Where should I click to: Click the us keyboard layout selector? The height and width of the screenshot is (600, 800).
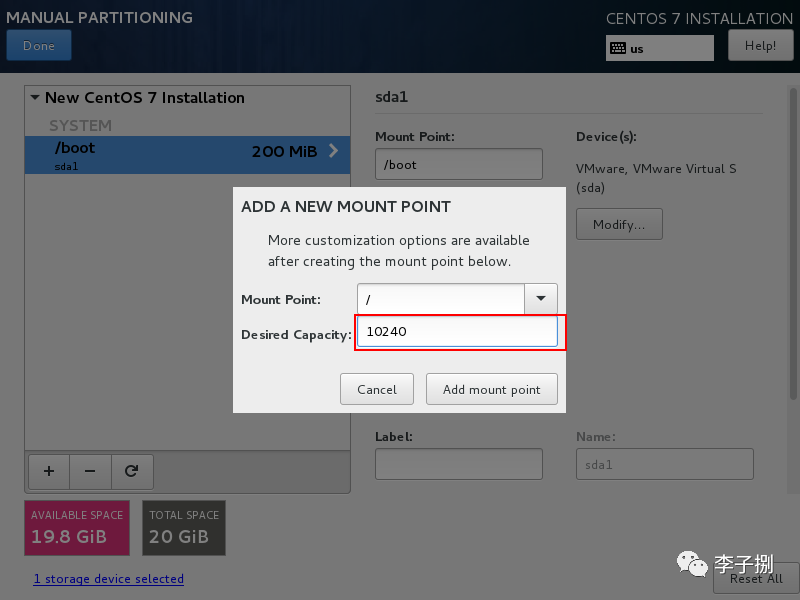coord(660,48)
